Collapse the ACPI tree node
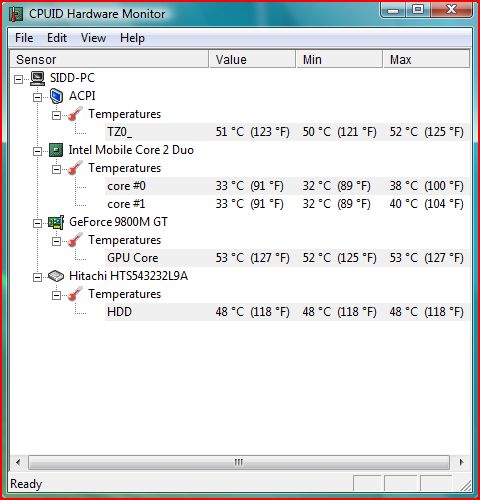Viewport: 480px width, 500px height. point(37,97)
